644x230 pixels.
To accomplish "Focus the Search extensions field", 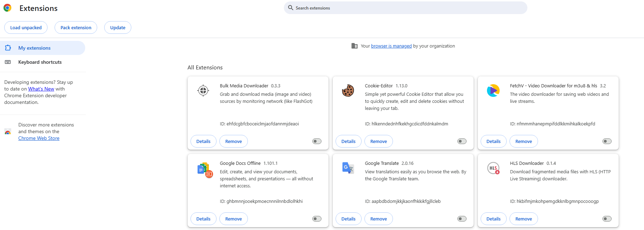I will [405, 8].
